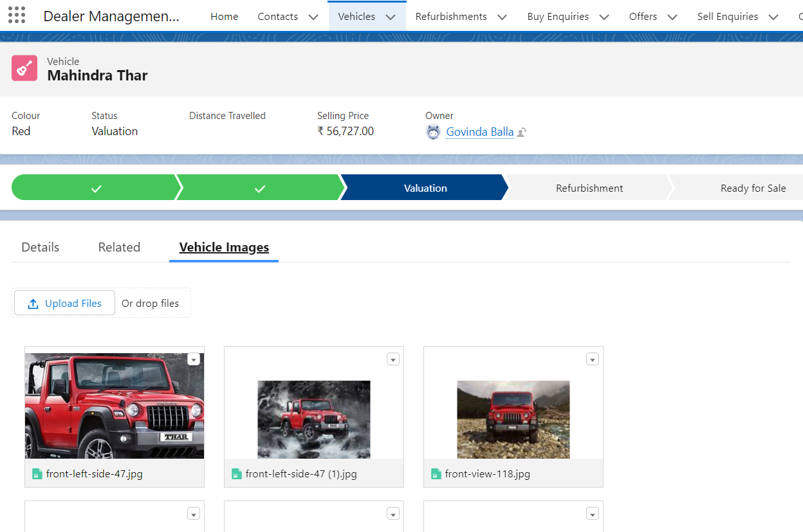Click the upload arrow icon in Upload Files

coord(33,304)
